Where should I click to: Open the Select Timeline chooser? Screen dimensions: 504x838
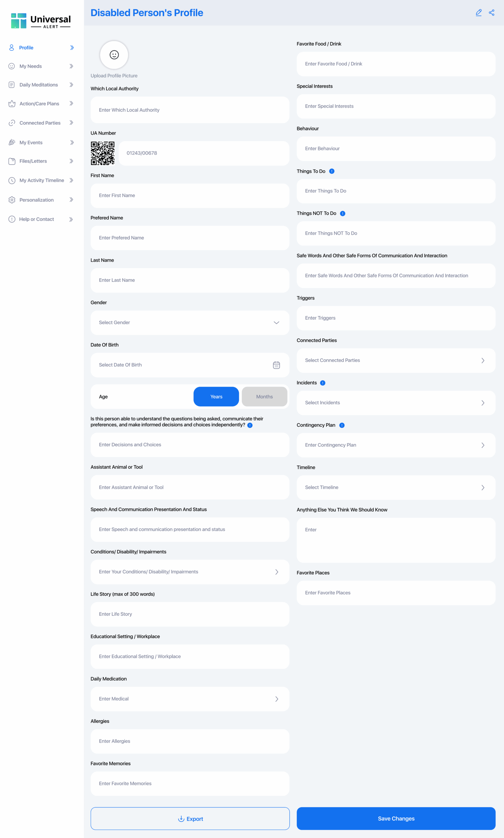pos(396,487)
